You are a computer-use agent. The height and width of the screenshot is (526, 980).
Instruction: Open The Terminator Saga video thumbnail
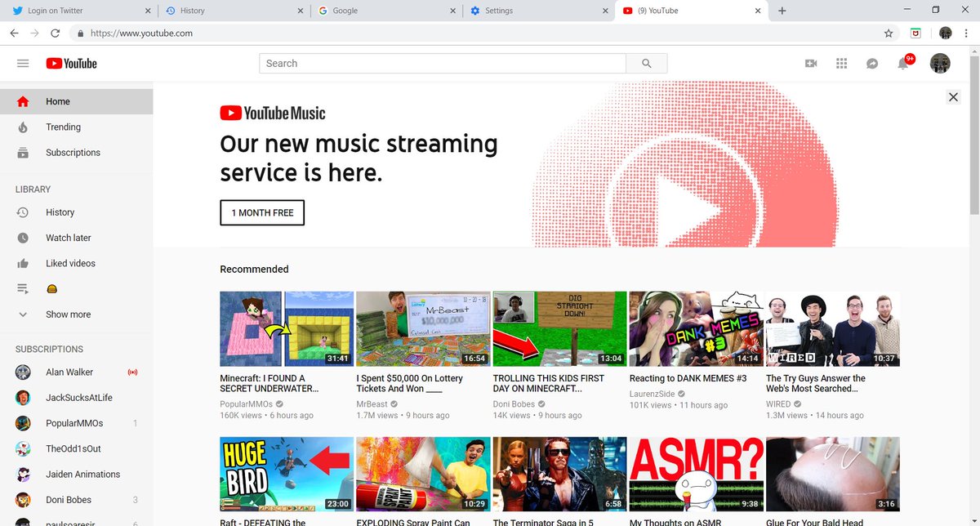(x=559, y=474)
